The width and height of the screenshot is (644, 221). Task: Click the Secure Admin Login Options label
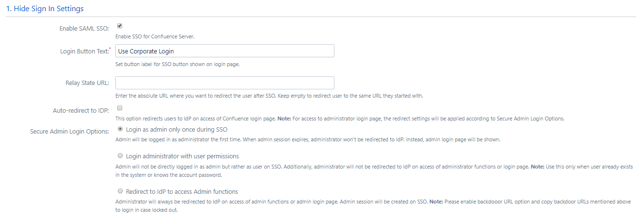70,132
